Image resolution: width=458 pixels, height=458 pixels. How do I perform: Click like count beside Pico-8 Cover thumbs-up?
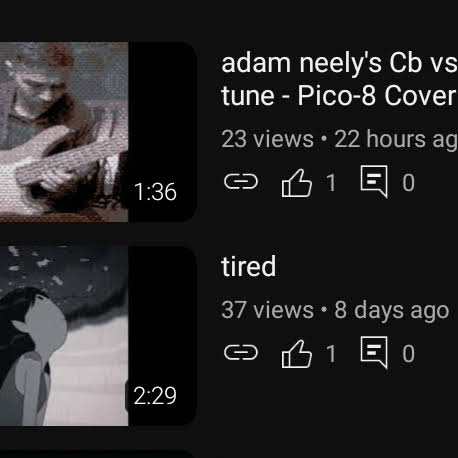click(x=331, y=183)
